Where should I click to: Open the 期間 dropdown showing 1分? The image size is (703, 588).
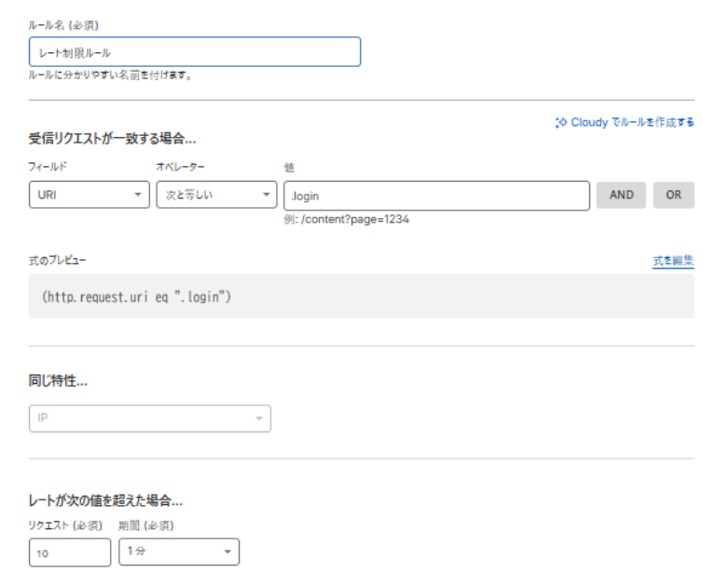pyautogui.click(x=178, y=552)
